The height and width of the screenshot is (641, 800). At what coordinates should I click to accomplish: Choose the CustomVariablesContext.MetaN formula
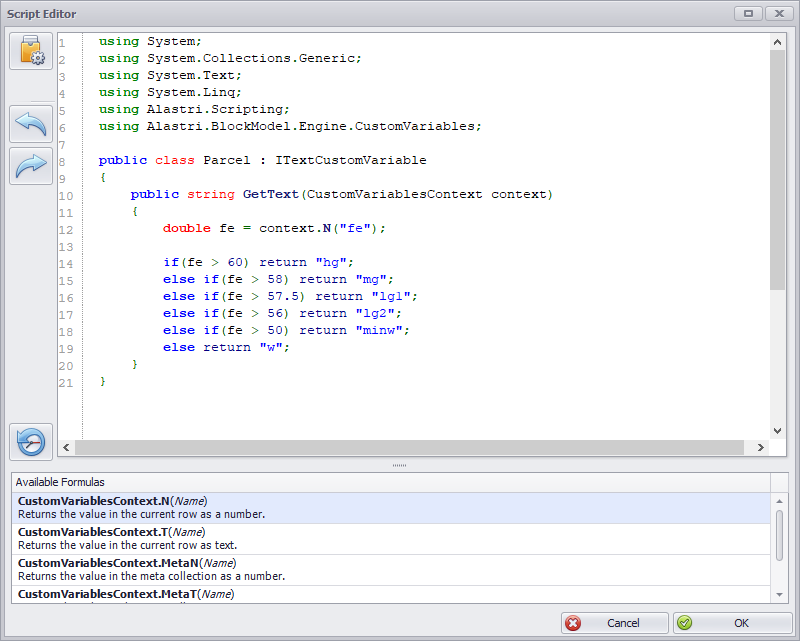(200, 568)
